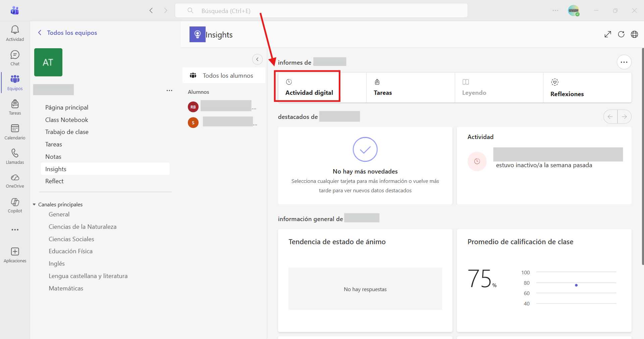Open Matemáticas channel
Image resolution: width=644 pixels, height=339 pixels.
66,288
